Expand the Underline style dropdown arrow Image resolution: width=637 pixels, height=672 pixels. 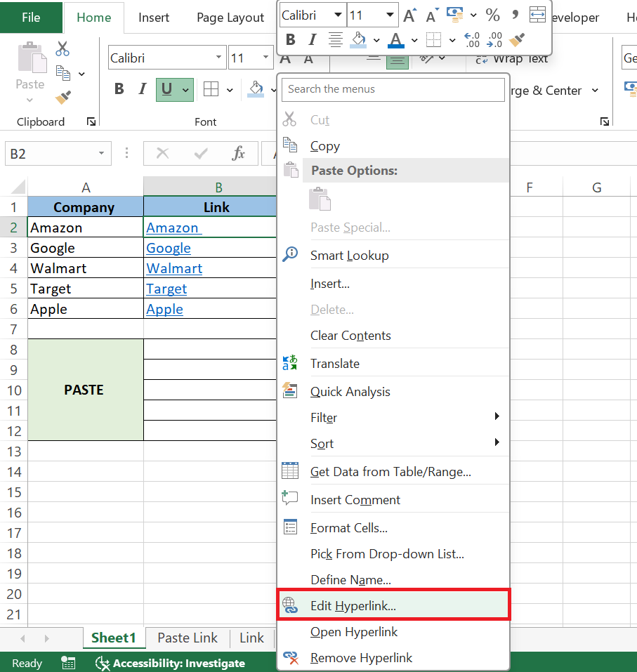[185, 90]
